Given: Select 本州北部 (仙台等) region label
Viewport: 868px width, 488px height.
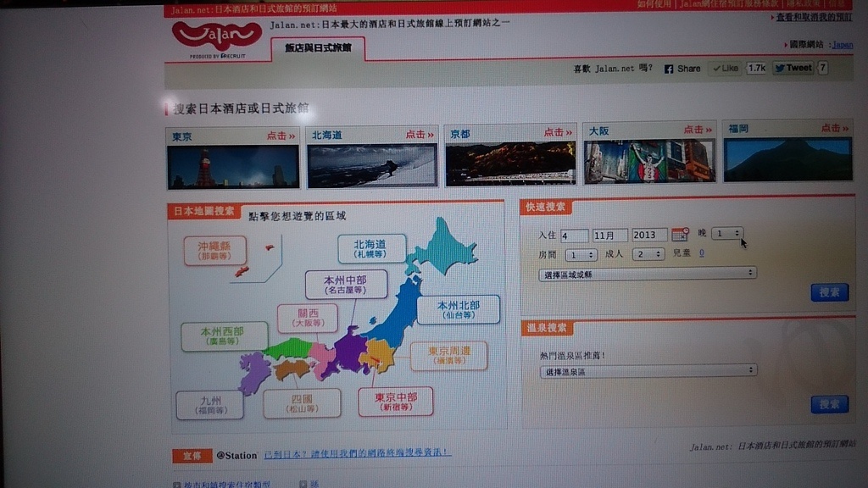Looking at the screenshot, I should pos(459,310).
